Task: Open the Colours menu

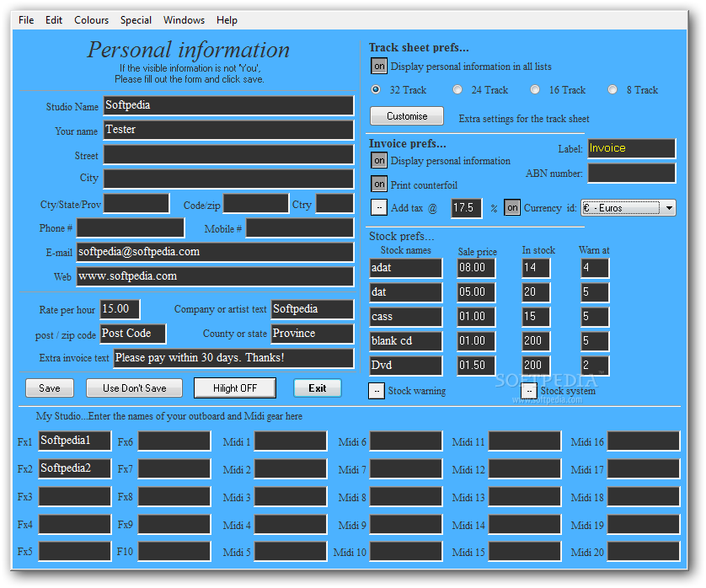Action: pos(91,20)
